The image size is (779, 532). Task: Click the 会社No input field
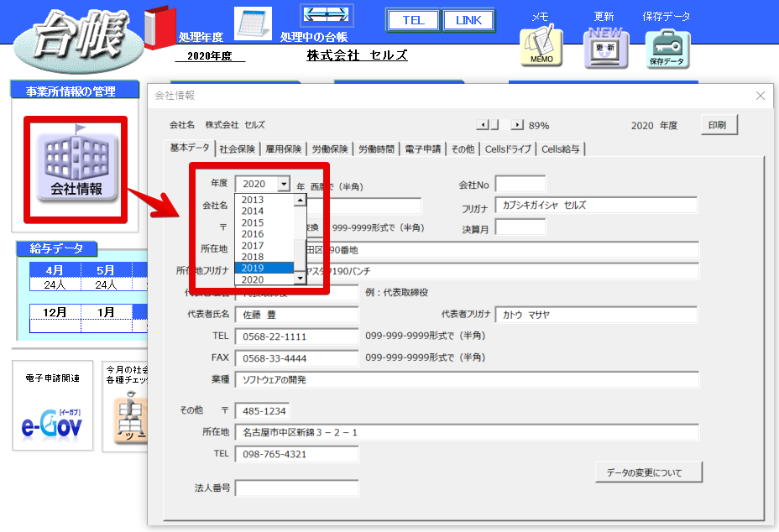coord(520,184)
